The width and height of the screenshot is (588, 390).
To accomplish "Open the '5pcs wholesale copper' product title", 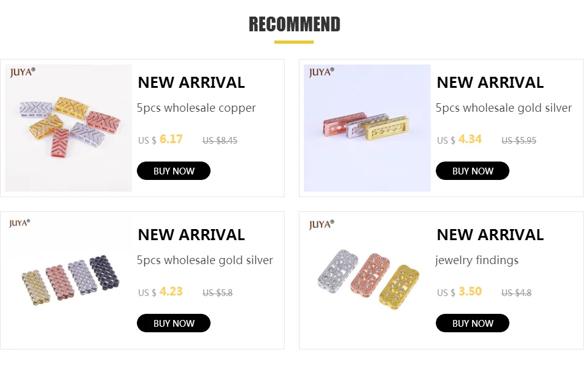I will [x=196, y=108].
